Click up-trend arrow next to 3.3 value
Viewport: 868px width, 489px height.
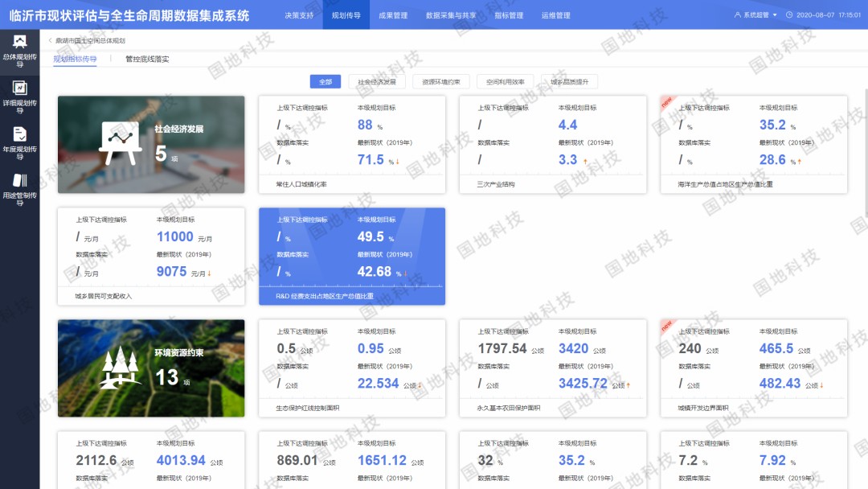tap(585, 162)
